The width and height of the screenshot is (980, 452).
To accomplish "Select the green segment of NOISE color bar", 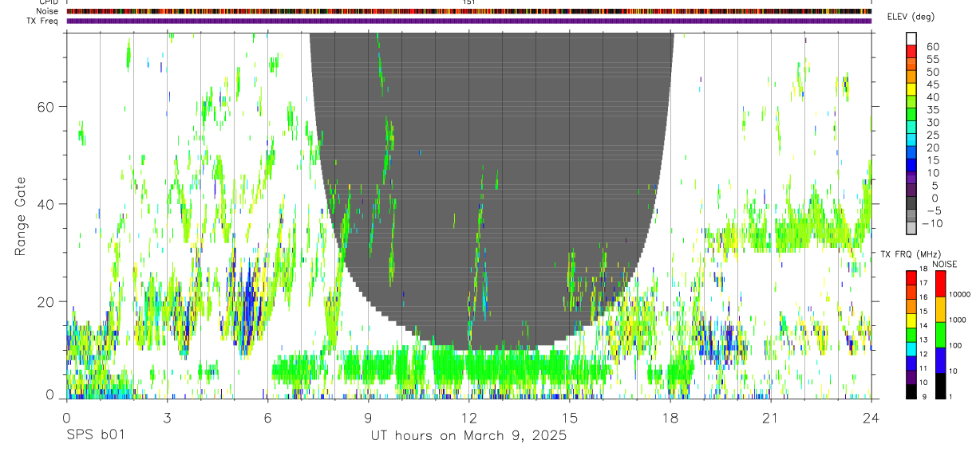I will 940,334.
